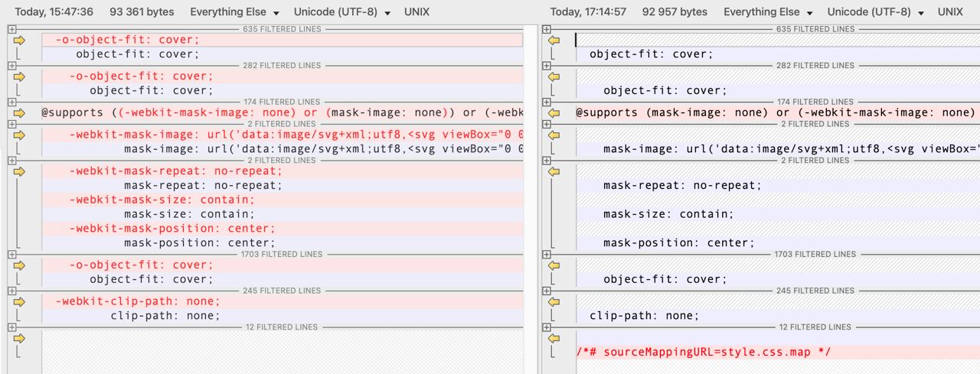
Task: Open right pane 'Everything Else' file type dropdown
Action: pyautogui.click(x=768, y=12)
